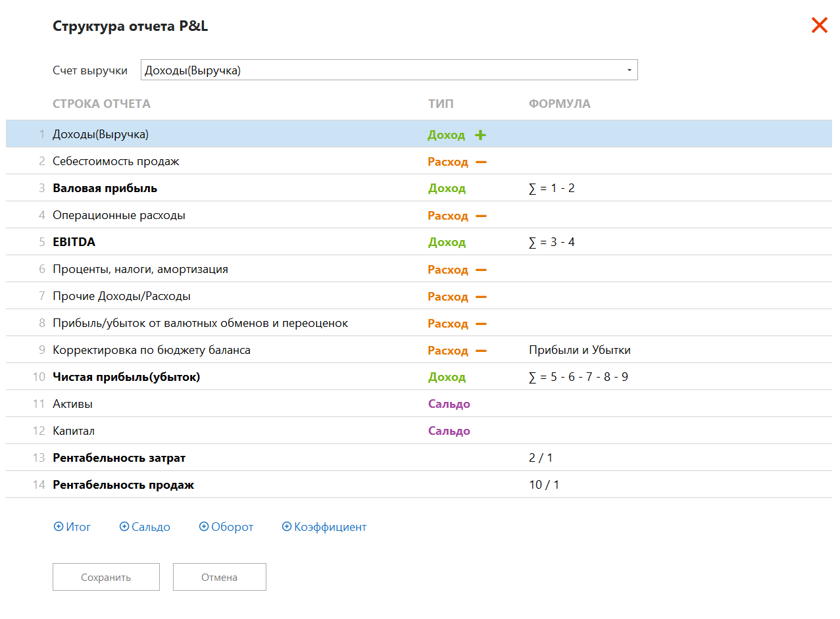
Task: Click minus icon on Прибыль/убыток от валютных обменов row
Action: (481, 324)
